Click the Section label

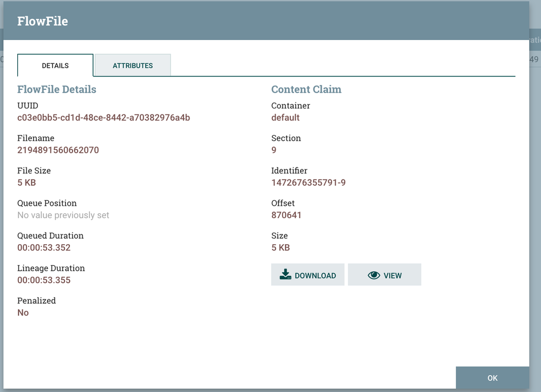pos(286,138)
